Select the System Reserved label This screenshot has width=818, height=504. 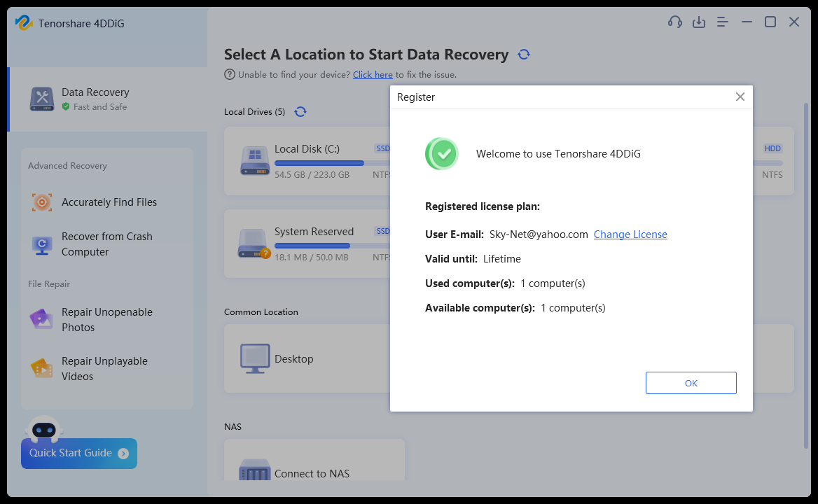point(314,232)
